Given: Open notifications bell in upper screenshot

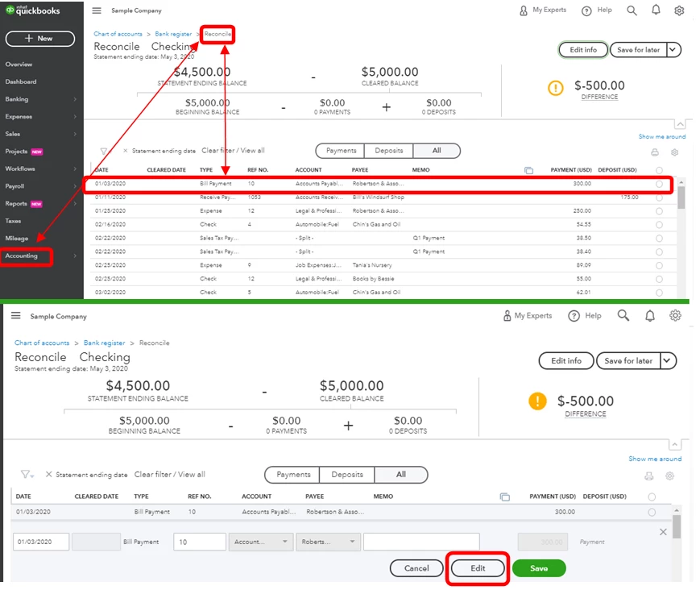Looking at the screenshot, I should click(x=656, y=10).
